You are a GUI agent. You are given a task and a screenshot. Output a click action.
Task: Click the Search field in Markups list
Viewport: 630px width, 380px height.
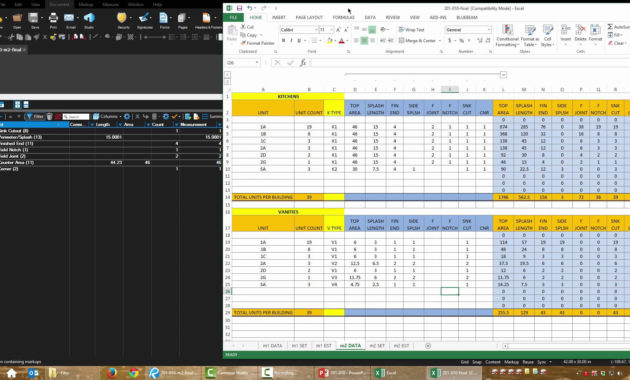(x=76, y=116)
